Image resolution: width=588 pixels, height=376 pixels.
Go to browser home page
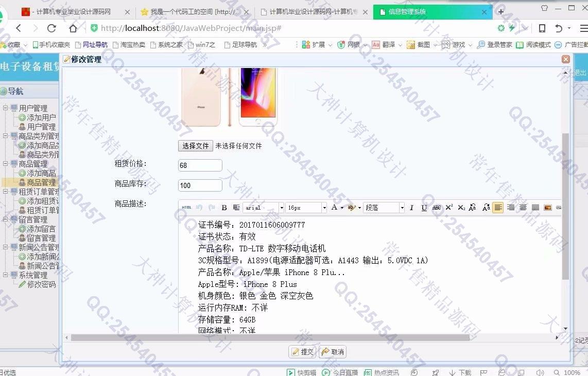(x=73, y=28)
